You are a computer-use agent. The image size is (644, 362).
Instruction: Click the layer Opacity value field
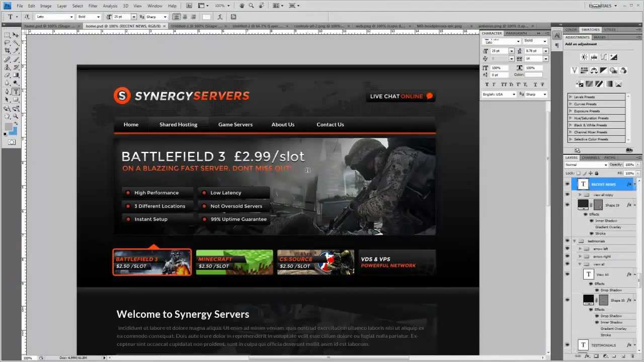point(629,164)
